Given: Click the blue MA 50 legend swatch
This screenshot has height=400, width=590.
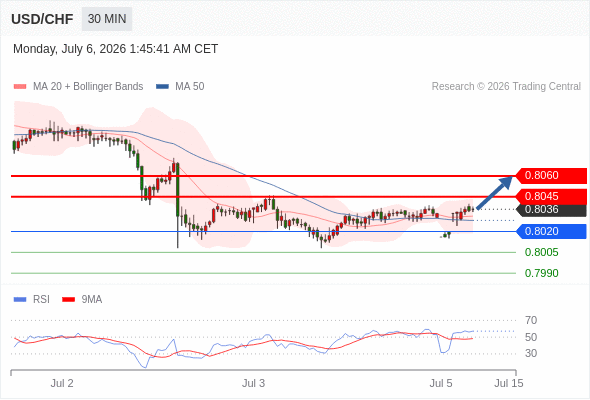Looking at the screenshot, I should click(162, 87).
